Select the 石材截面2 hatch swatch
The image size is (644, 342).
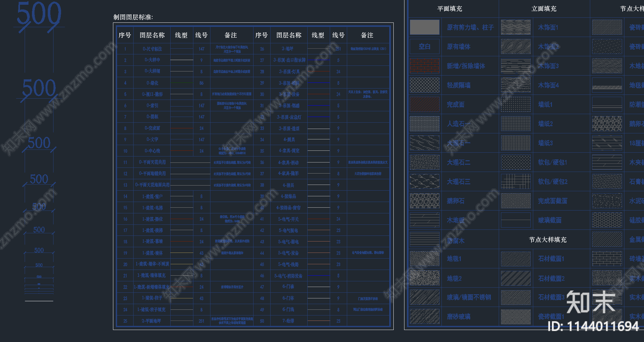(x=516, y=278)
